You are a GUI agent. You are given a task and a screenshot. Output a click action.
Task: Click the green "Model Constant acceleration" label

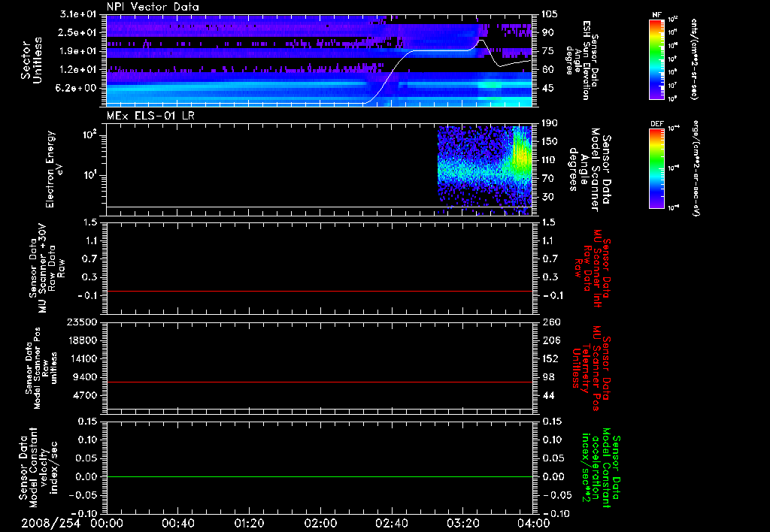[x=601, y=467]
